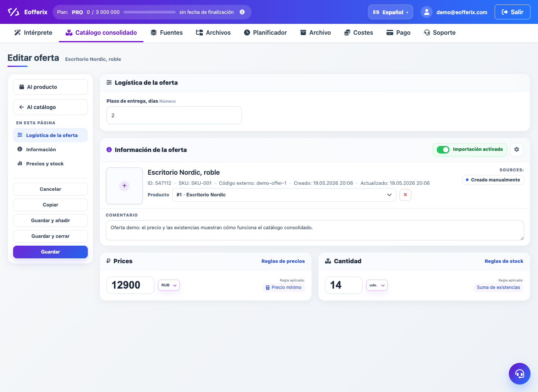Click the Al producto button

point(50,87)
